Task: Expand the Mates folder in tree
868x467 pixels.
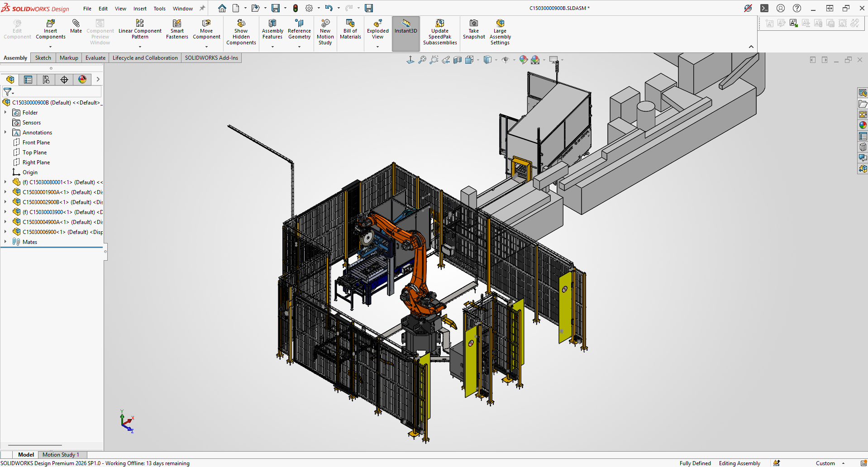Action: pyautogui.click(x=5, y=242)
